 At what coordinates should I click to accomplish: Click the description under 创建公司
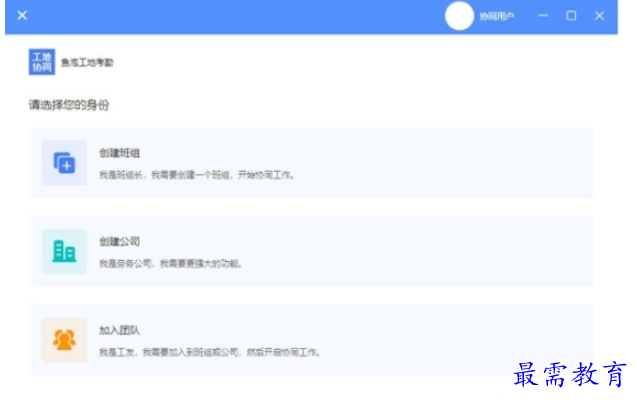coord(171,264)
